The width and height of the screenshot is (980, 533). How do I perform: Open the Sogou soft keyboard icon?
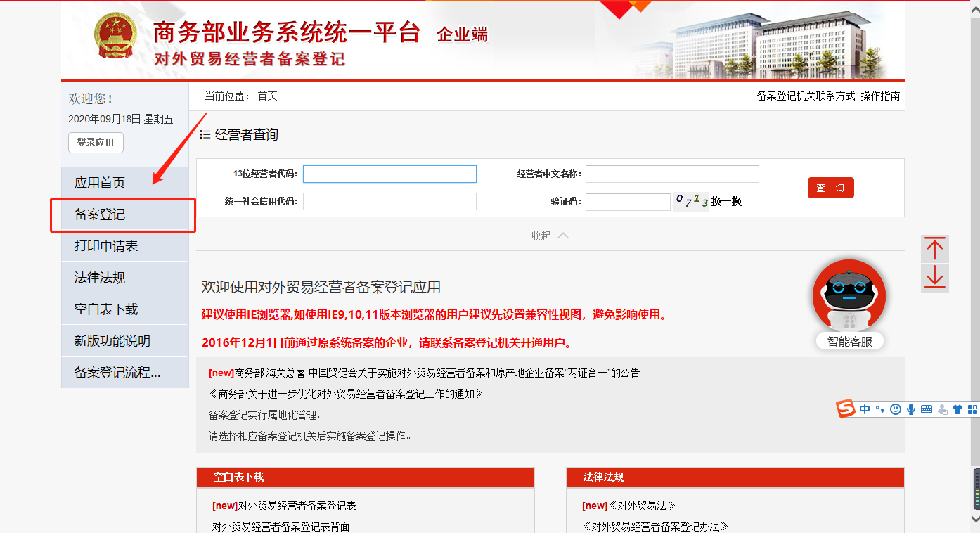point(927,409)
